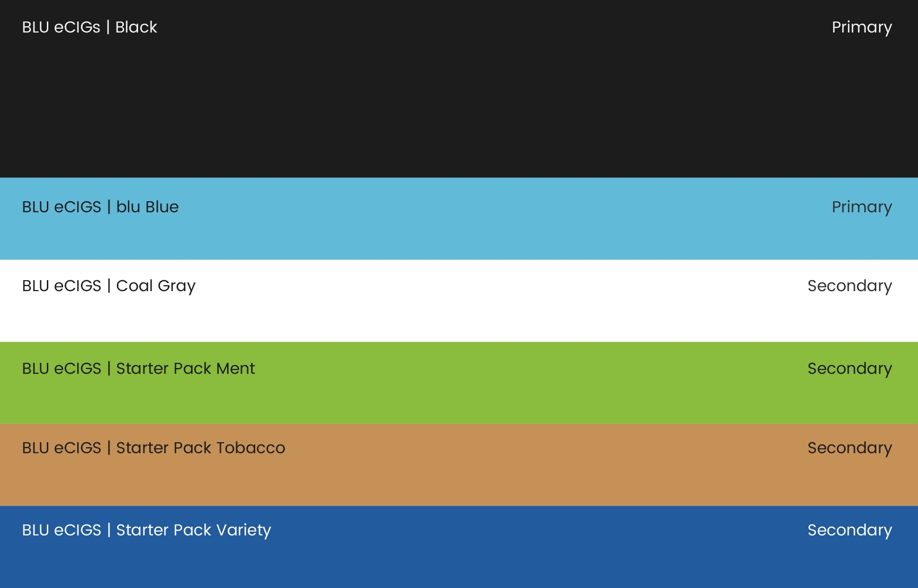This screenshot has height=588, width=918.
Task: Click the "BLU eCIGS | Coal Gray" label
Action: tap(109, 286)
